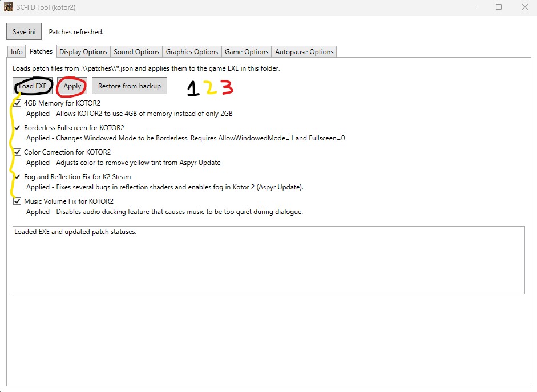Select the Autopause Options tab
This screenshot has width=537, height=392.
[304, 52]
